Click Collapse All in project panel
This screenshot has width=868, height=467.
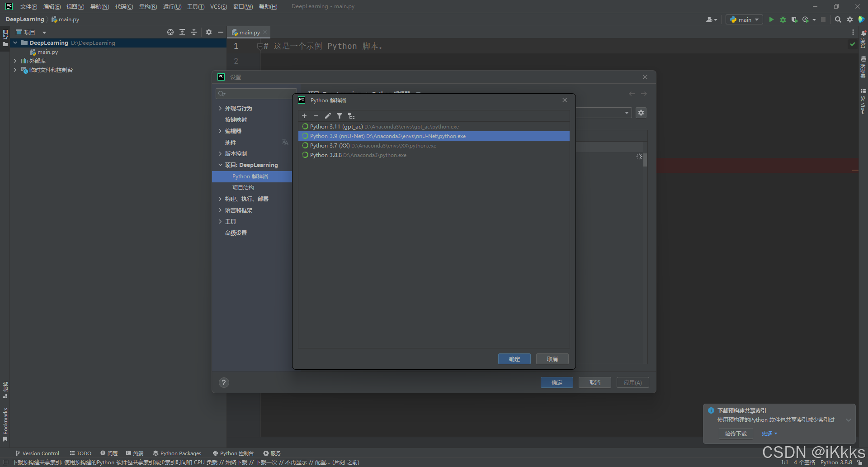pos(194,32)
